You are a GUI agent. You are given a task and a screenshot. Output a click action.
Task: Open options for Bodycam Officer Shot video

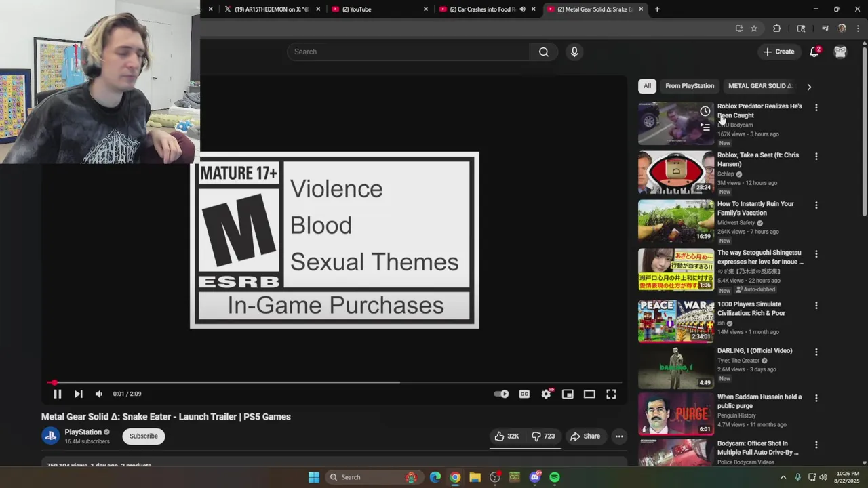(816, 445)
